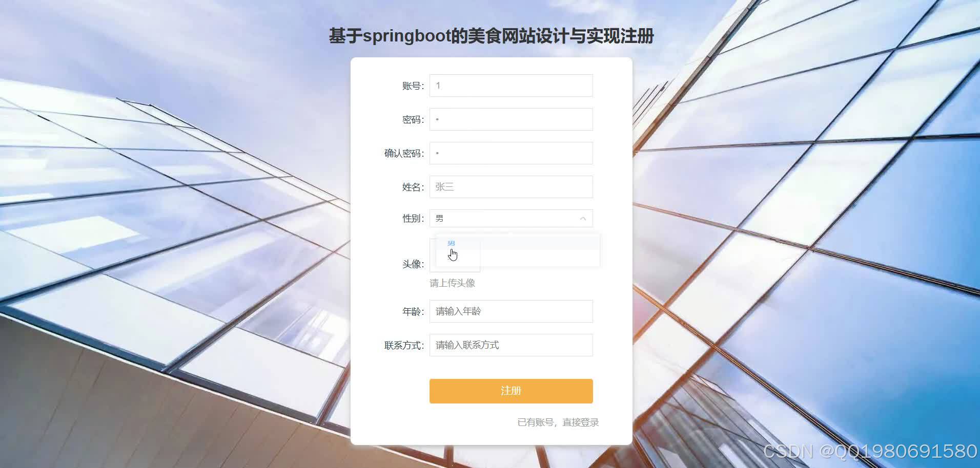Click the 账号 account input field

click(x=510, y=85)
